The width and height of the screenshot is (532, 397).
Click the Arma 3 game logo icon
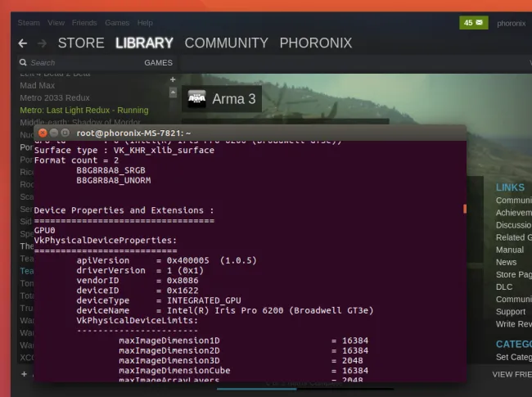coord(196,99)
